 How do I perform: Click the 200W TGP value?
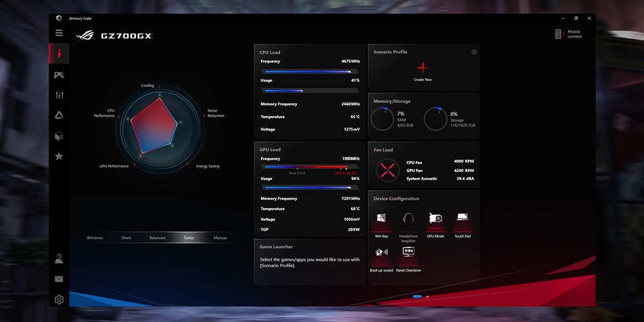(x=354, y=230)
